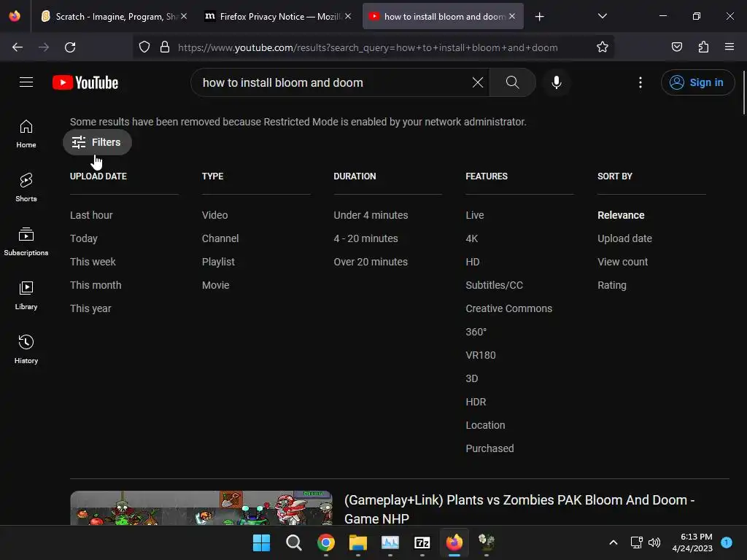Screen dimensions: 747x560
Task: Bookmark this page with the star
Action: [602, 47]
